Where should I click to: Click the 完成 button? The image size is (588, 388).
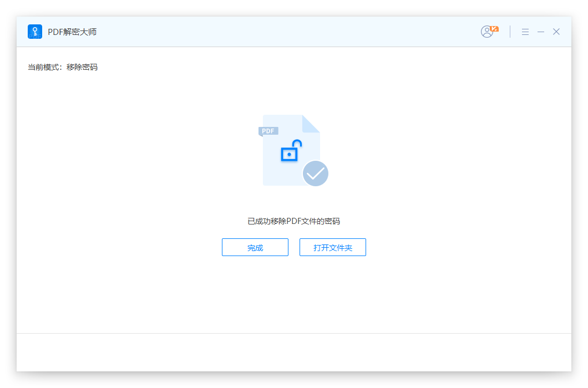(255, 247)
